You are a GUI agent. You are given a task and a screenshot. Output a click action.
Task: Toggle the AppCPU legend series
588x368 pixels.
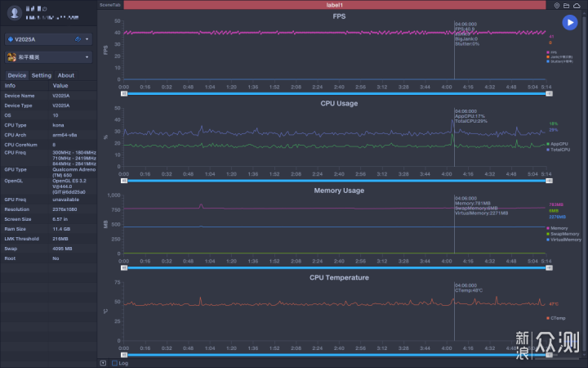pyautogui.click(x=557, y=144)
